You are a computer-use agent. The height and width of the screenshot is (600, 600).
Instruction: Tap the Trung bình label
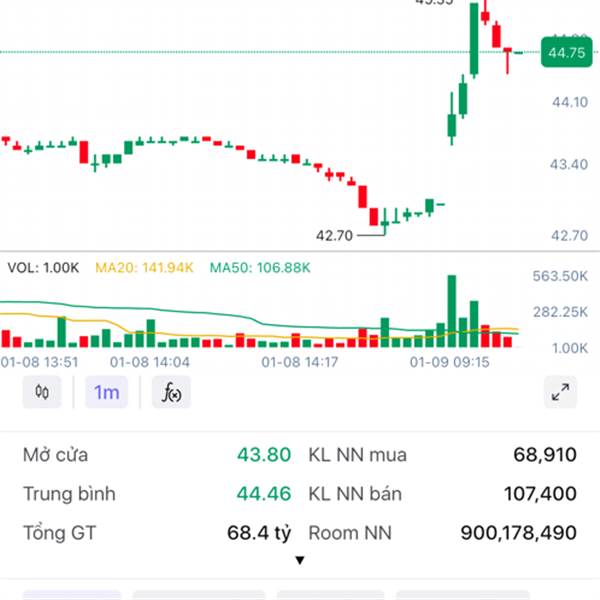point(69,494)
